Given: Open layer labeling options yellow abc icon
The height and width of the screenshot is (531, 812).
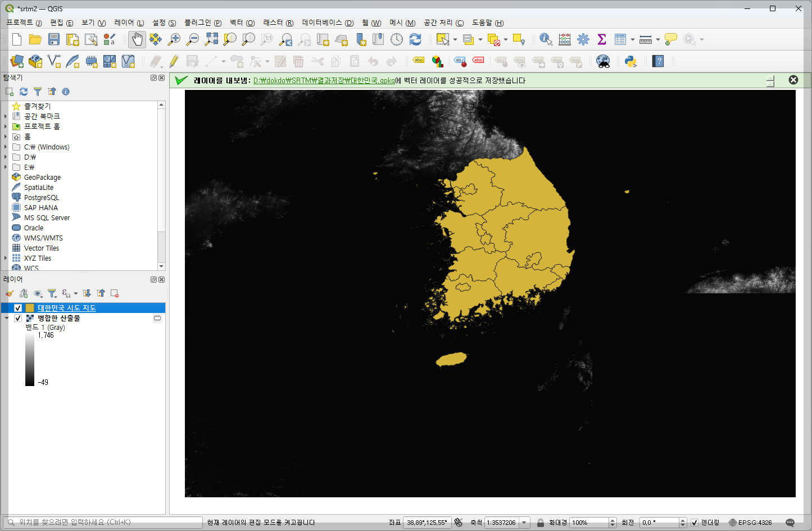Looking at the screenshot, I should pos(419,60).
